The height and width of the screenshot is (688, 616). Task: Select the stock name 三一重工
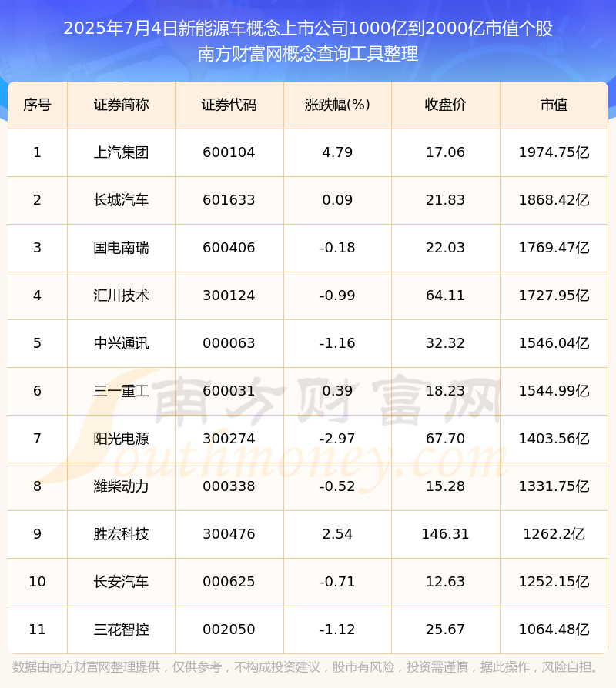(121, 391)
